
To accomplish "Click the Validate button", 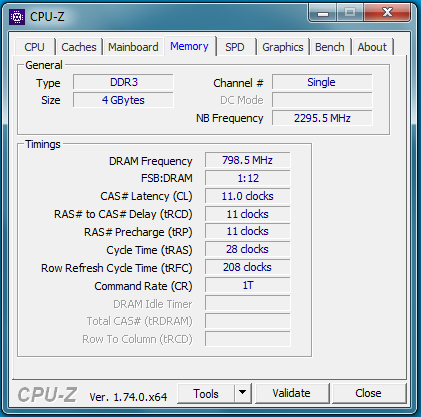I will [x=291, y=393].
